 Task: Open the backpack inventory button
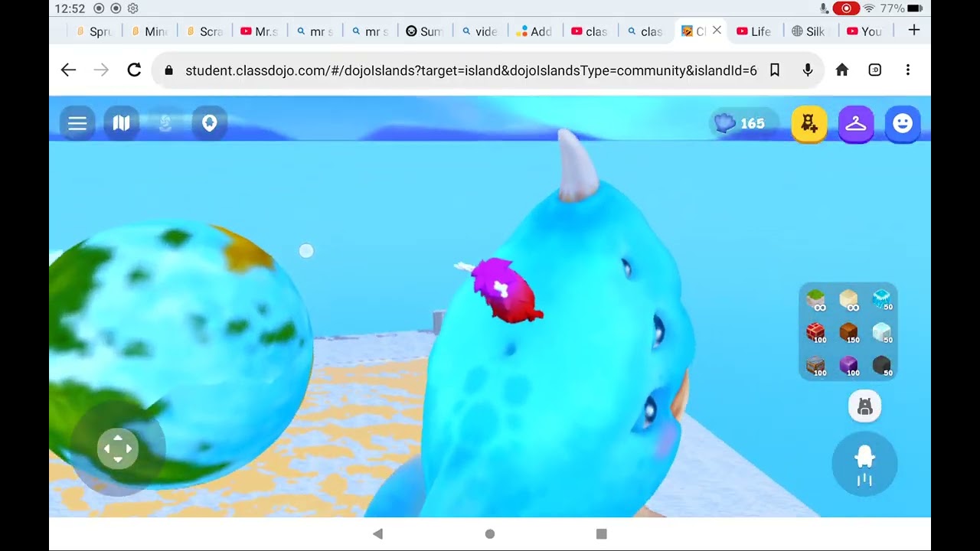[865, 406]
